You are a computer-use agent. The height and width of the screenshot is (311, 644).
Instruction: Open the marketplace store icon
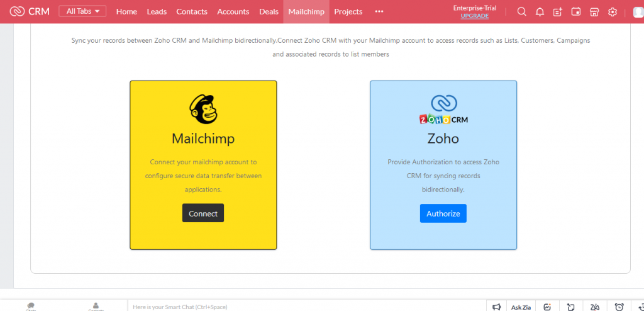click(x=594, y=11)
